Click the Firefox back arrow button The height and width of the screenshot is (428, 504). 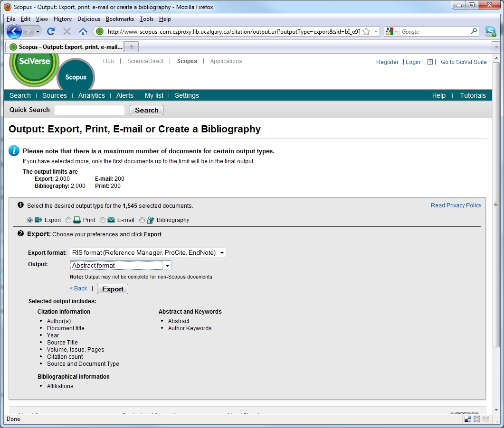pos(14,32)
